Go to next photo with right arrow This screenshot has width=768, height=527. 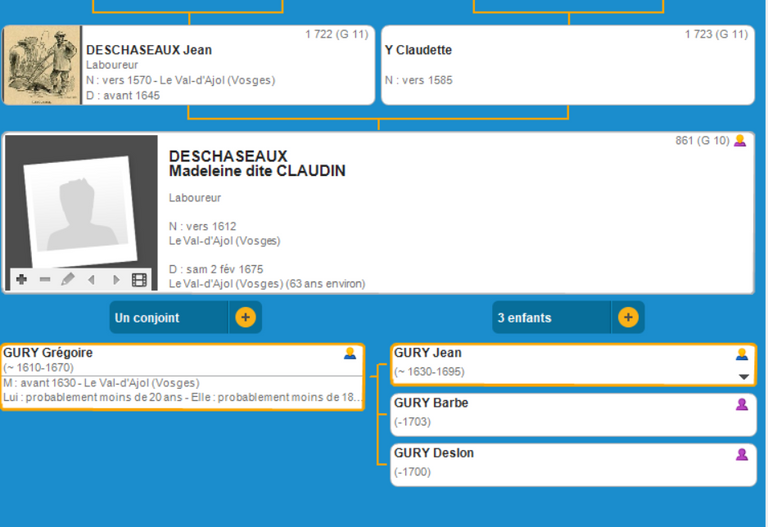[x=116, y=280]
